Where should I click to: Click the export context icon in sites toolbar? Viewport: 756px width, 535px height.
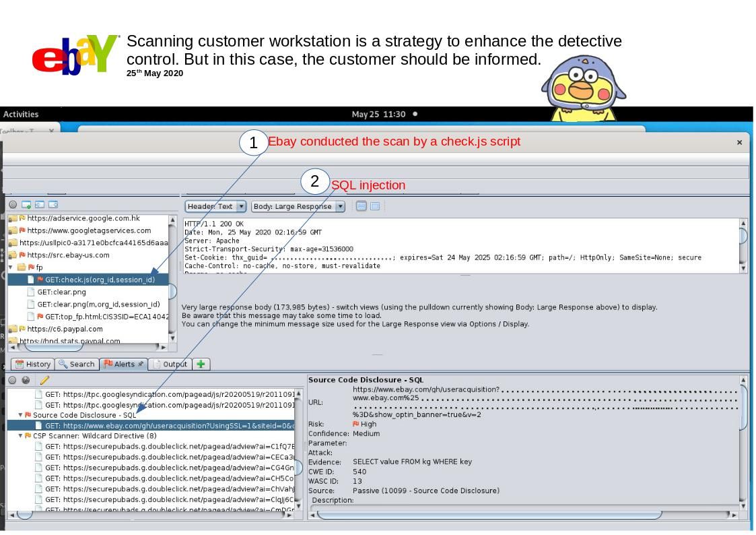pos(53,204)
